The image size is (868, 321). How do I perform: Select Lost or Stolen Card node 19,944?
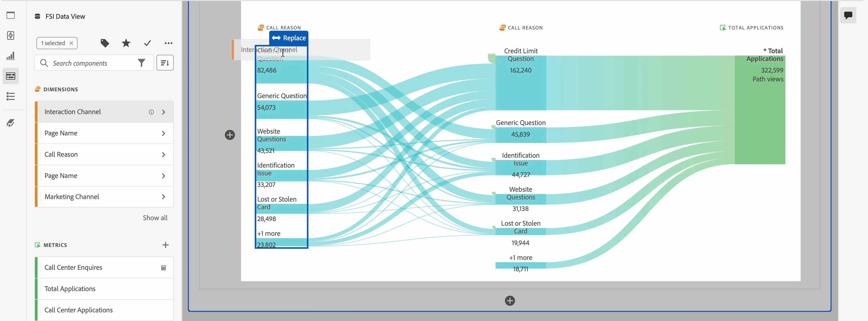coord(521,231)
